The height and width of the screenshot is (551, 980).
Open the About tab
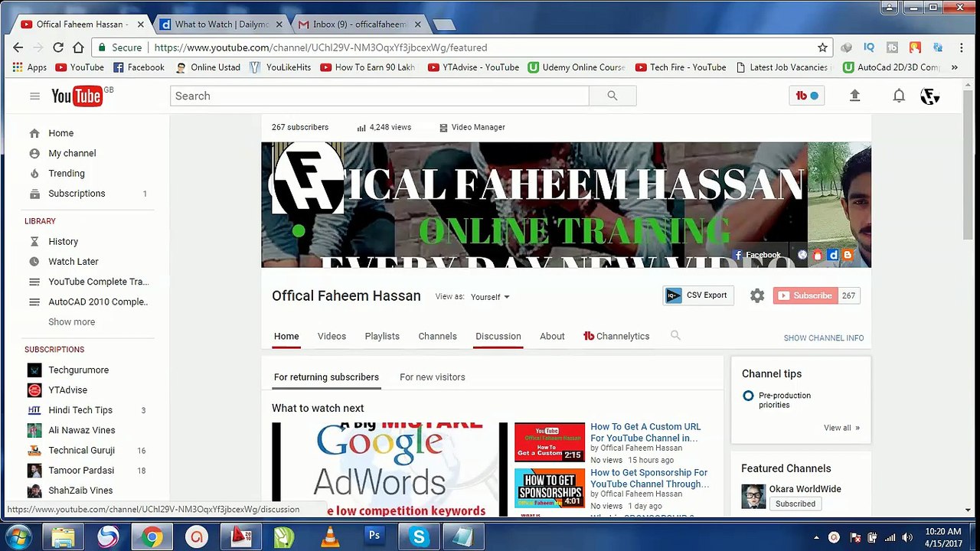pyautogui.click(x=552, y=336)
